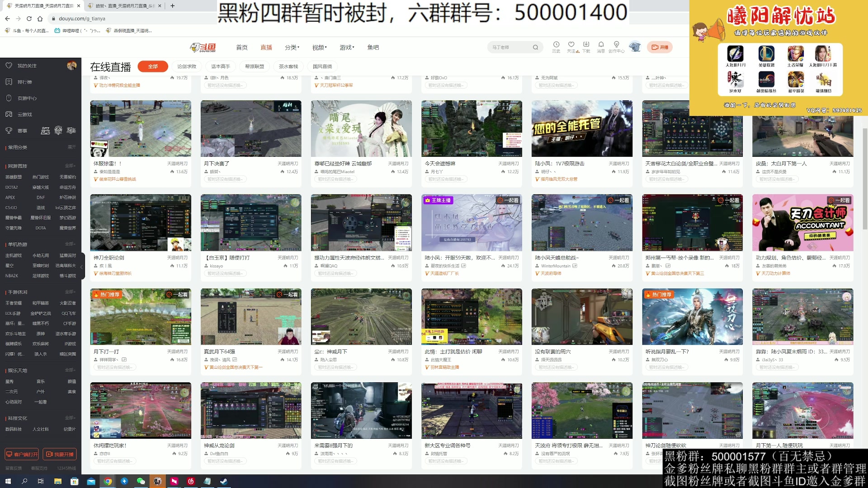
Task: Click the 下载 download icon
Action: coord(586,47)
